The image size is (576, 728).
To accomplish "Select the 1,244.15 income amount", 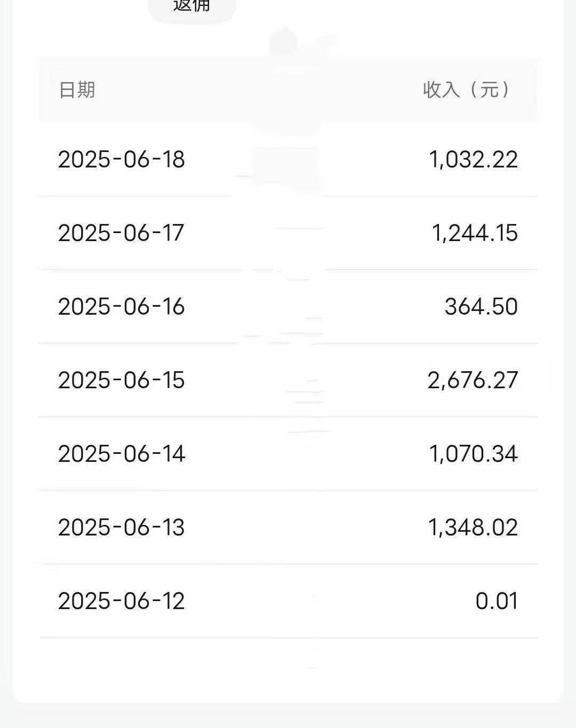I will tap(475, 233).
